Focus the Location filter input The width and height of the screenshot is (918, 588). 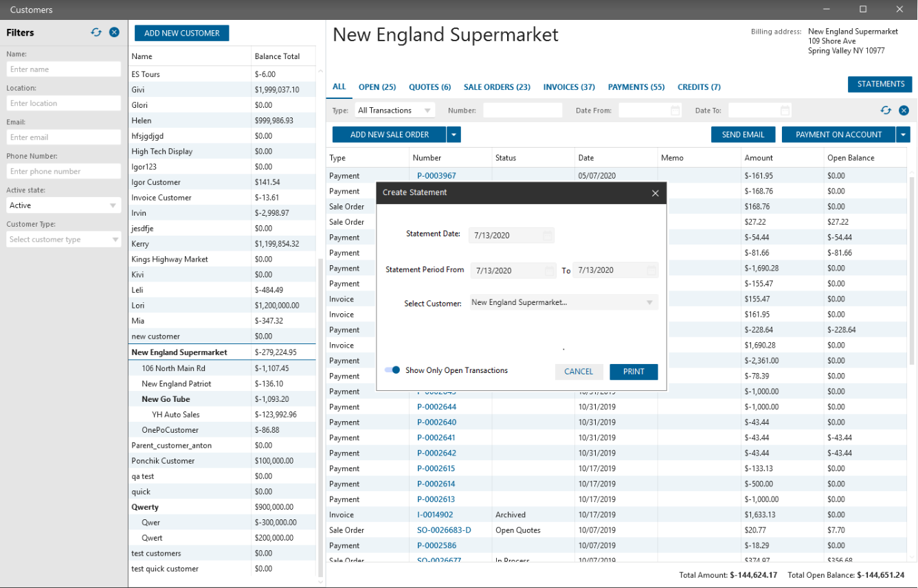tap(64, 103)
